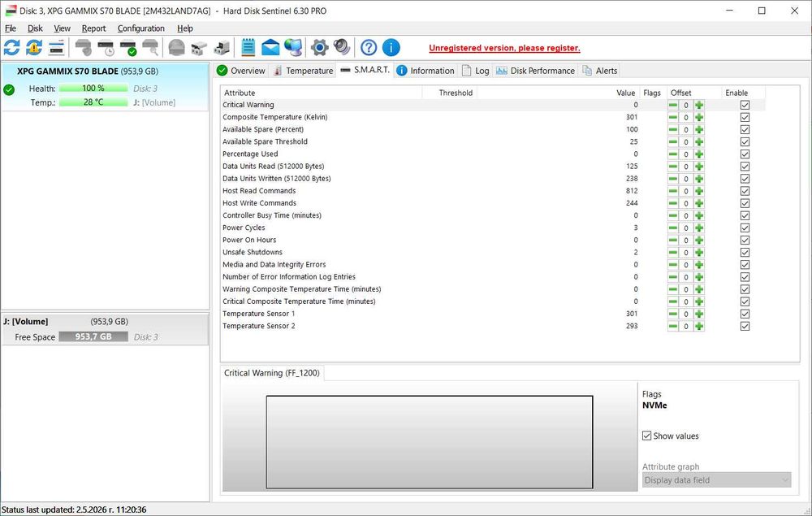812x516 pixels.
Task: Open the blue notepad report icon
Action: click(x=248, y=48)
